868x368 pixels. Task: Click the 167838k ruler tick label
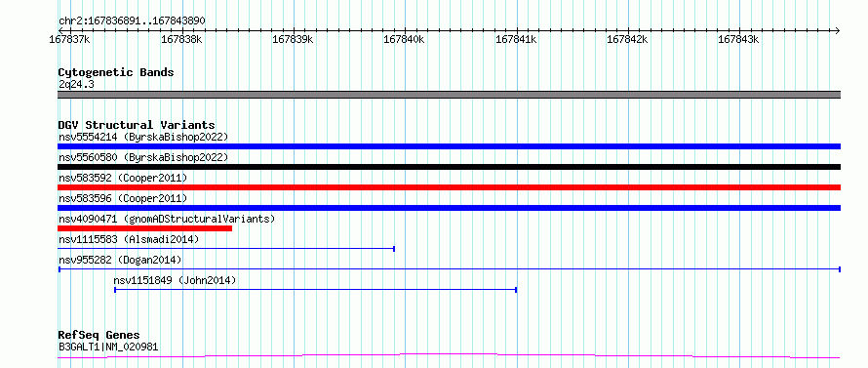click(181, 40)
